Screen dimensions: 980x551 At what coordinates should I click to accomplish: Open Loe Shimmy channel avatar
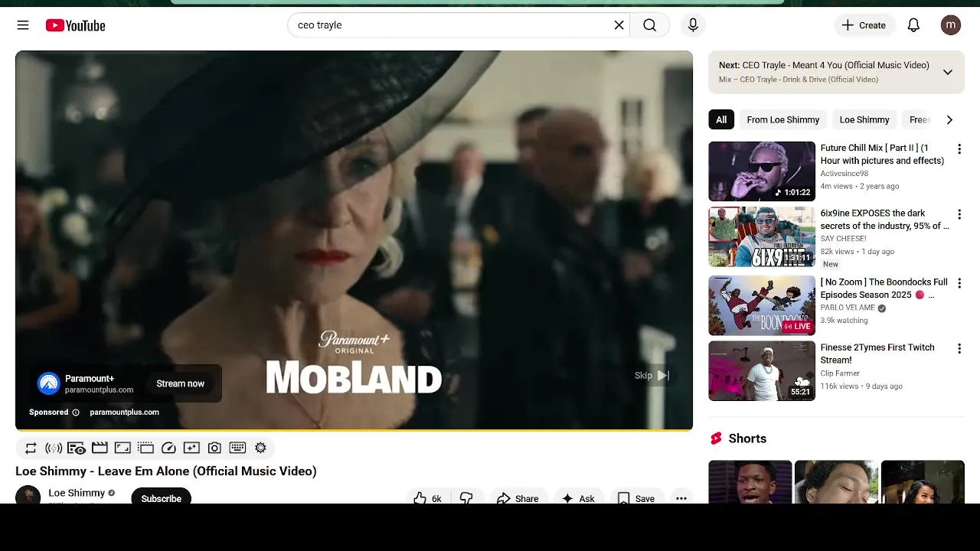coord(28,495)
